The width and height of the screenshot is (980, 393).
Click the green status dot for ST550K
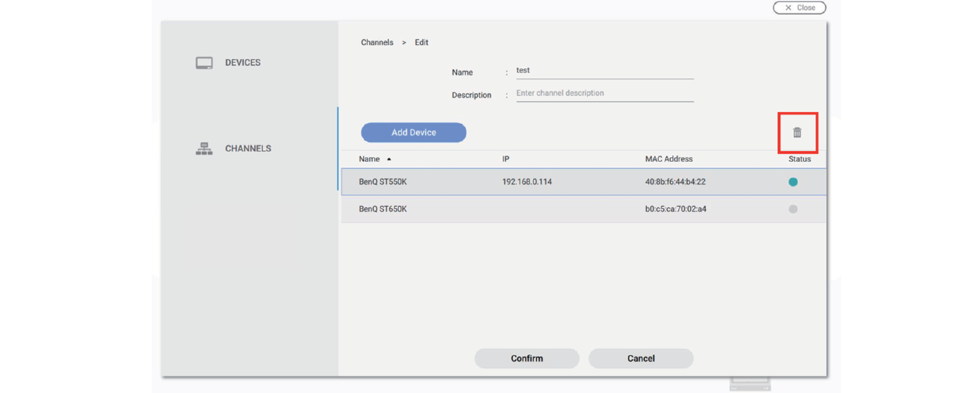793,182
